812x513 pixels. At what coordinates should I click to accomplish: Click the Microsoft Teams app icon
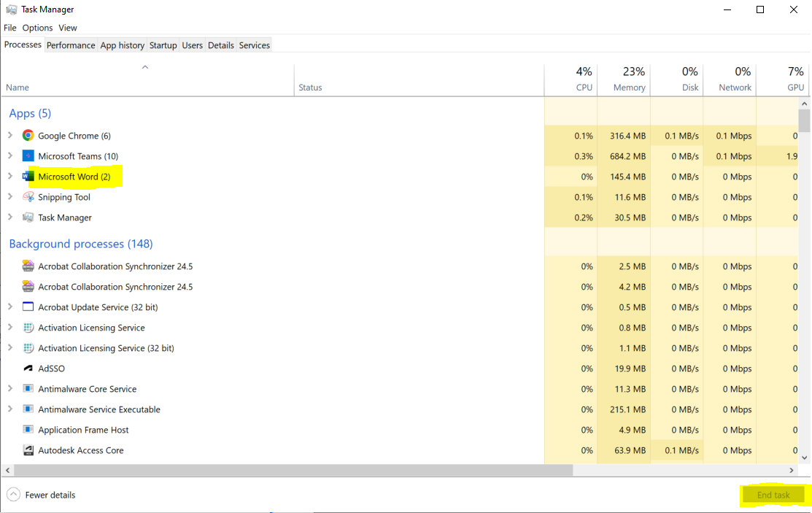click(27, 156)
